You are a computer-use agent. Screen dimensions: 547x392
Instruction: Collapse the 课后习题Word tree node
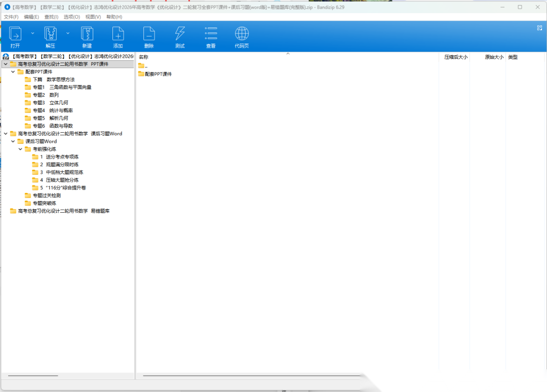coord(13,141)
